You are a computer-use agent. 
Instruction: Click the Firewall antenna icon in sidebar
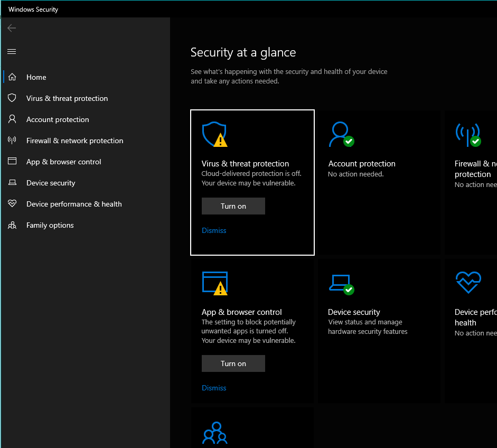[12, 141]
